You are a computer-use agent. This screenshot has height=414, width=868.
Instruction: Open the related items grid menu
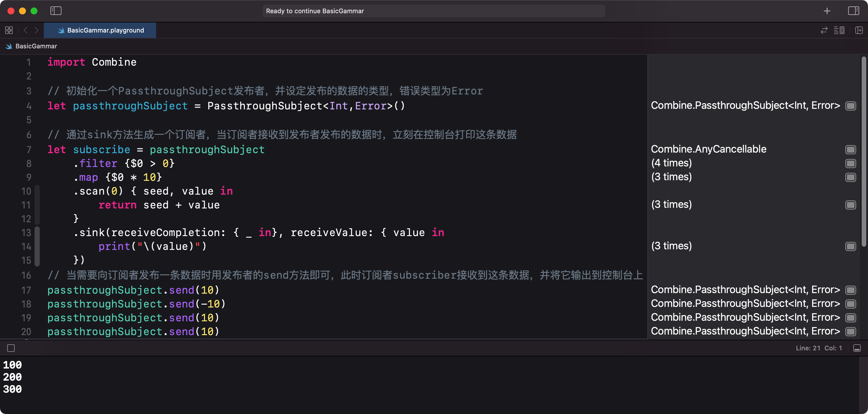tap(9, 30)
